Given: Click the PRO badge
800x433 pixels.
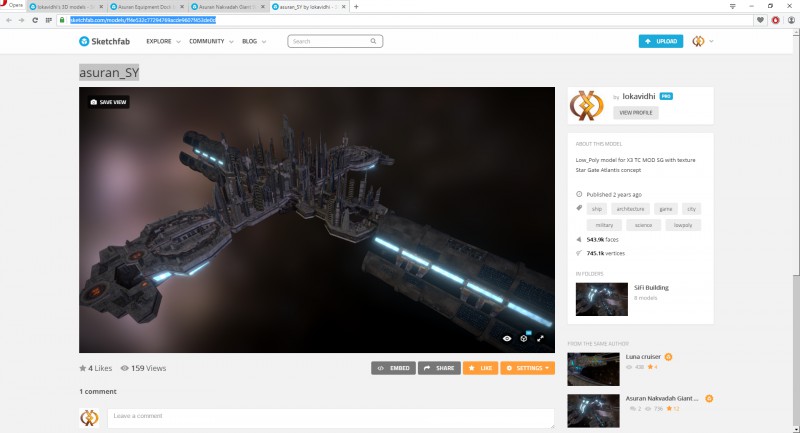Looking at the screenshot, I should pos(666,96).
